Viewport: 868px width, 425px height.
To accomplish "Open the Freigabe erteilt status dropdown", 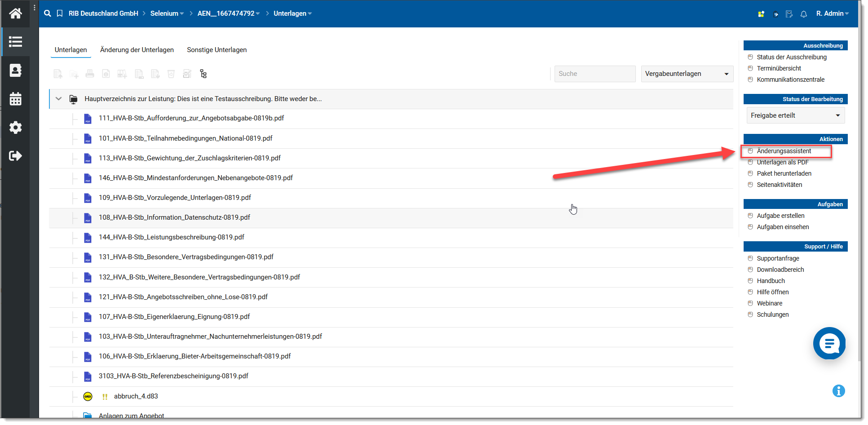I will coord(795,115).
